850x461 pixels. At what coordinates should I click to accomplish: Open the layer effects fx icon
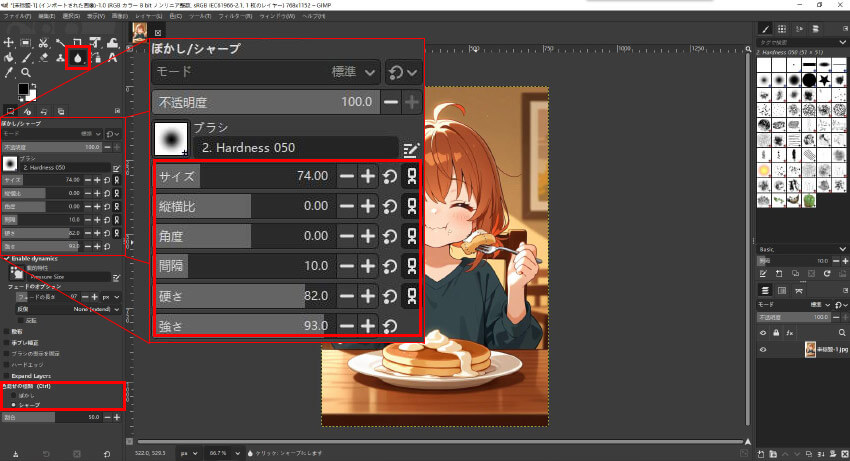pos(789,333)
